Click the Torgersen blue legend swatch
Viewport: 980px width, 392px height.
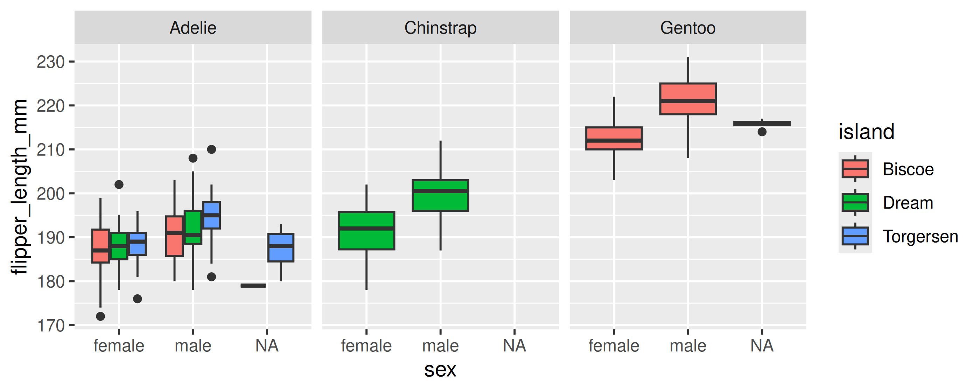pyautogui.click(x=855, y=236)
